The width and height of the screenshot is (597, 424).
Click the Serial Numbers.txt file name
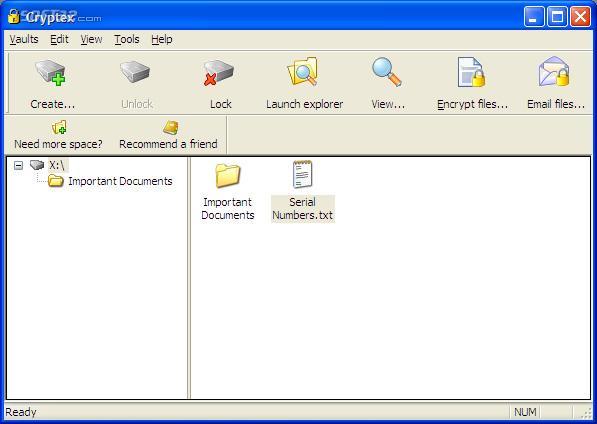pos(303,209)
